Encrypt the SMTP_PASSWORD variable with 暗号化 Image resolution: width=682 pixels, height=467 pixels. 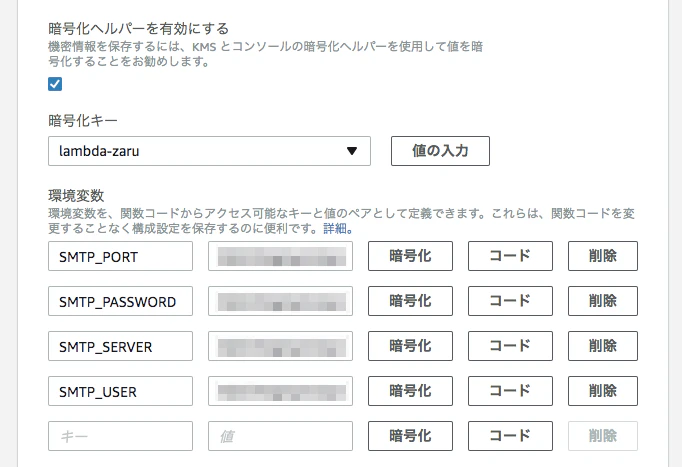pos(410,301)
